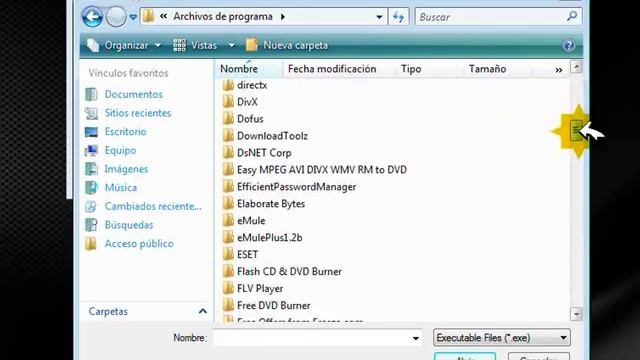Open Documentos favorite link
This screenshot has height=360, width=640.
click(133, 94)
